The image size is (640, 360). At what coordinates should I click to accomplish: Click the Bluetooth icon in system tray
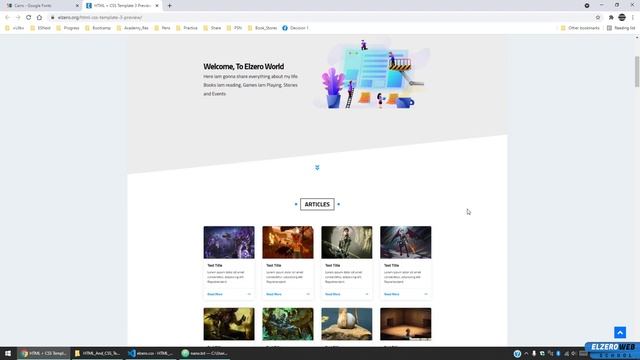tap(558, 353)
